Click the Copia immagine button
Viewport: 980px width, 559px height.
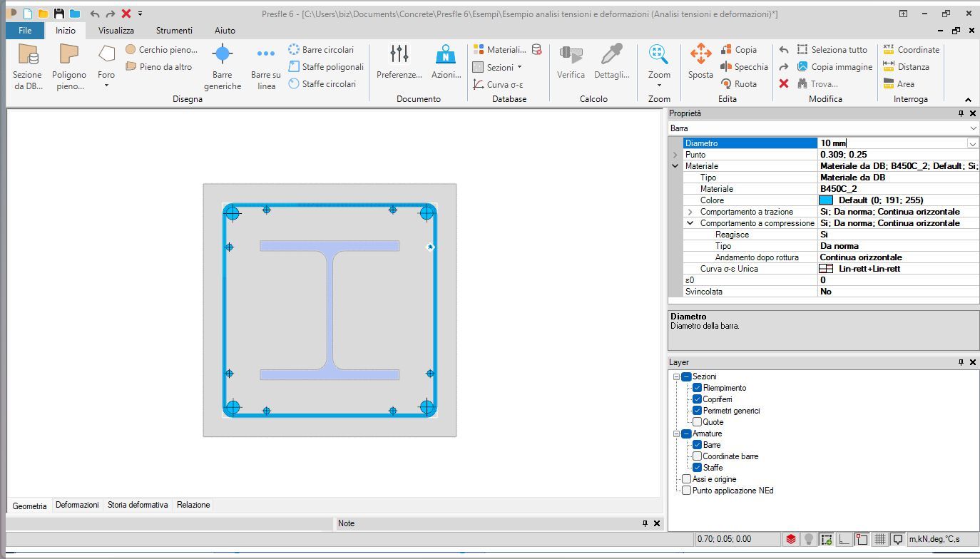[834, 67]
